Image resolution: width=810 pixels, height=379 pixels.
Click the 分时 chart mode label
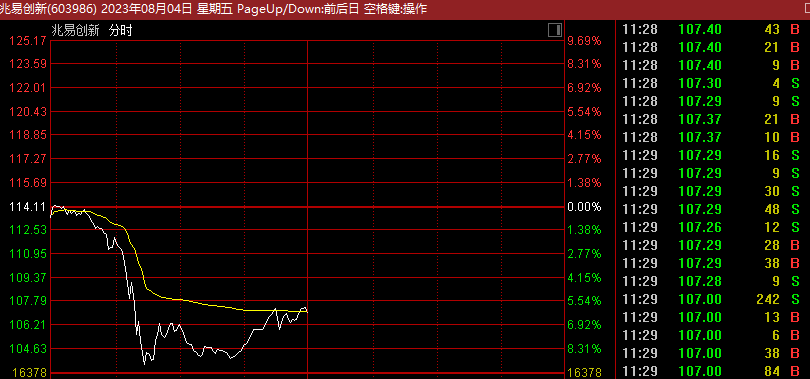coord(120,30)
